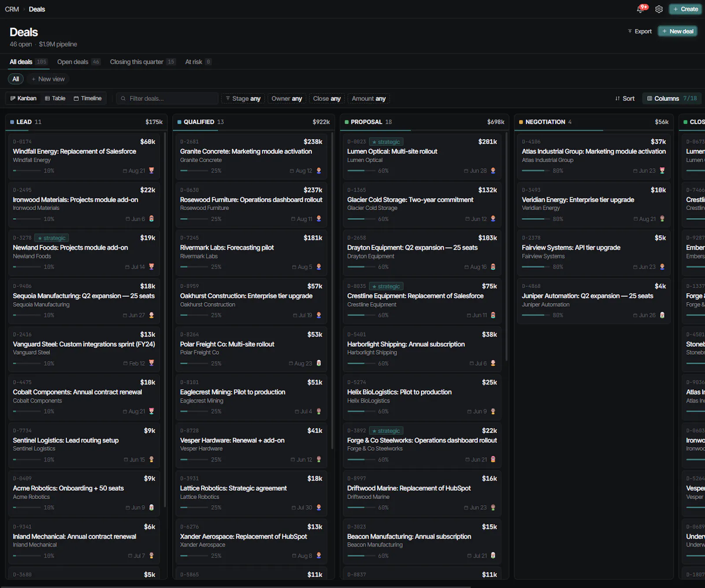Click the owner avatar on Drayton Equipment card
Viewport: 705px width, 588px height.
[493, 267]
